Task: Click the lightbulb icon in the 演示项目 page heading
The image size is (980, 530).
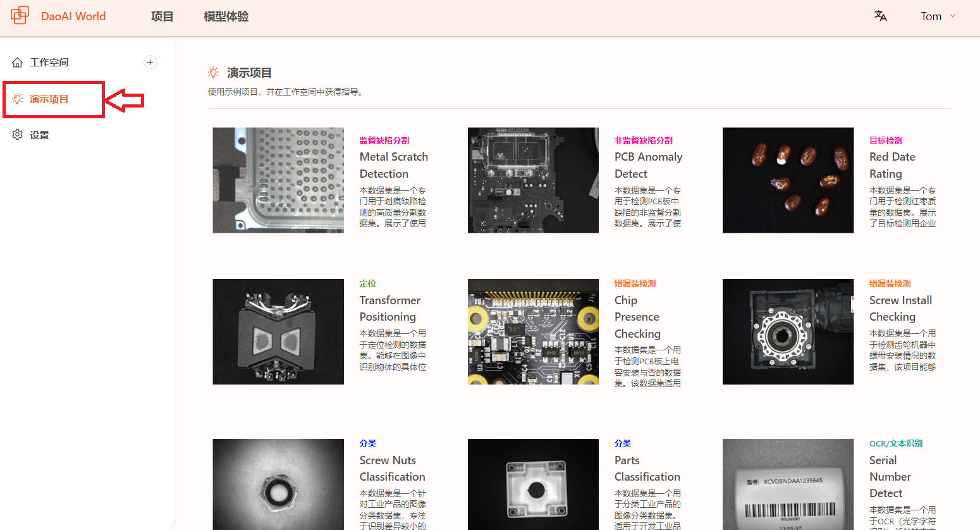Action: pyautogui.click(x=214, y=73)
